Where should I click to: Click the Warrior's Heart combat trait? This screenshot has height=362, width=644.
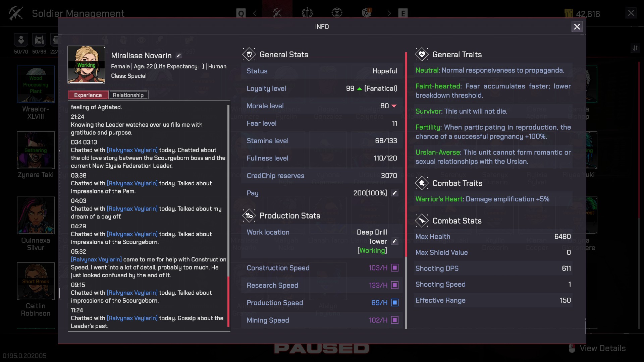pyautogui.click(x=482, y=199)
